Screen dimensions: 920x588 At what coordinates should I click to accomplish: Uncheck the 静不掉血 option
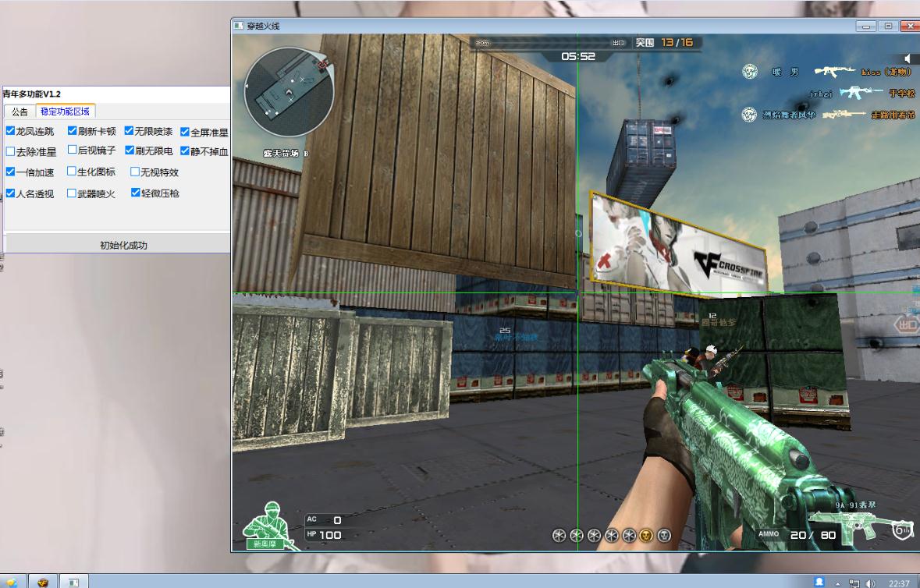(185, 151)
